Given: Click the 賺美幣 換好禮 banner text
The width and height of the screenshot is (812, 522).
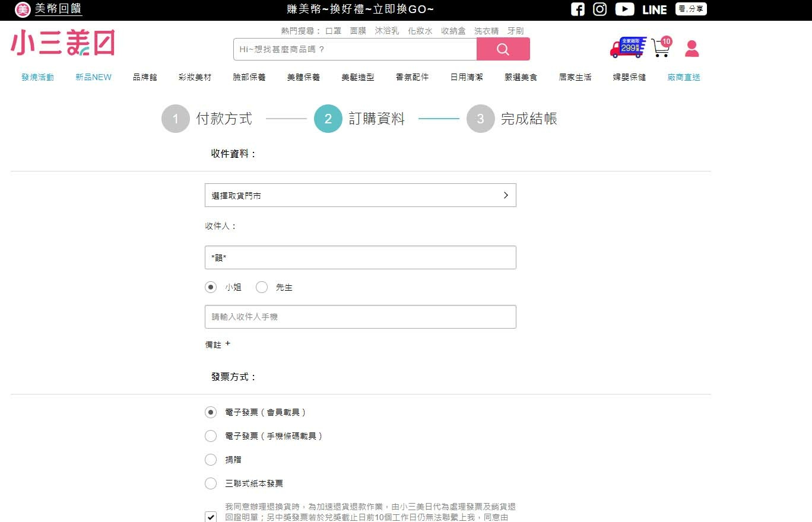Looking at the screenshot, I should pos(360,9).
